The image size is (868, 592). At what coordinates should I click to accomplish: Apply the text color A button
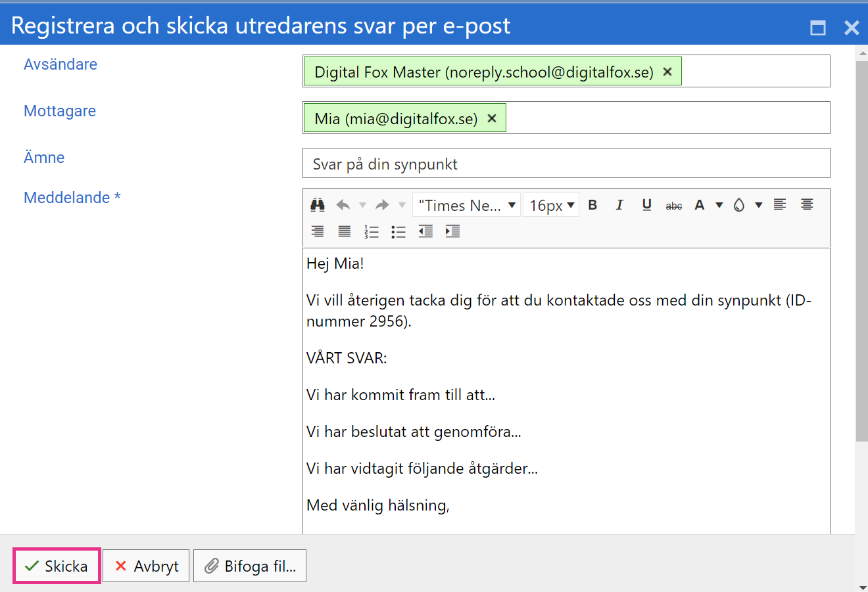tap(700, 205)
